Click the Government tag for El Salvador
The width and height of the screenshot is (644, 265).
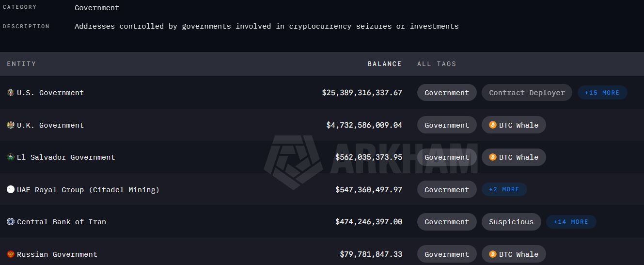pos(447,157)
